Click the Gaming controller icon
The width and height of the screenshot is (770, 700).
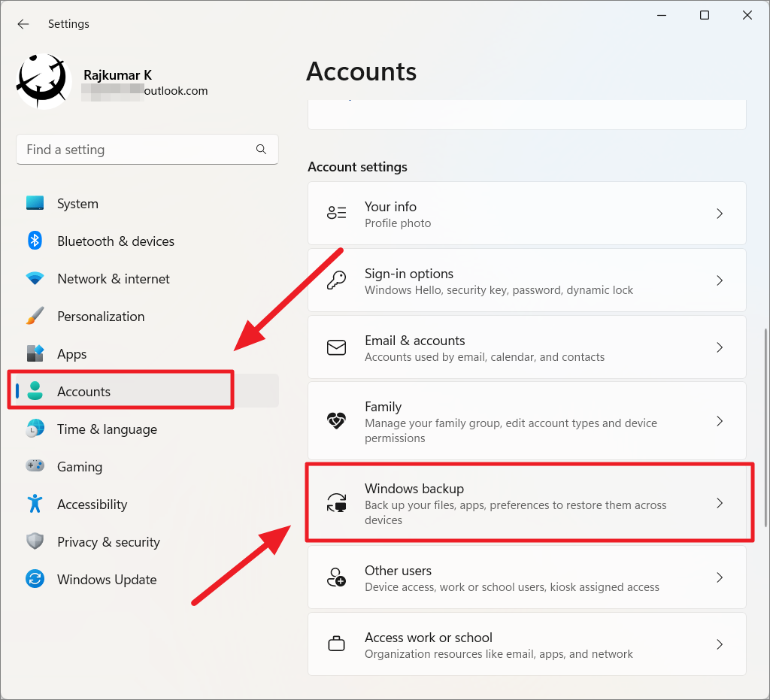[x=35, y=466]
